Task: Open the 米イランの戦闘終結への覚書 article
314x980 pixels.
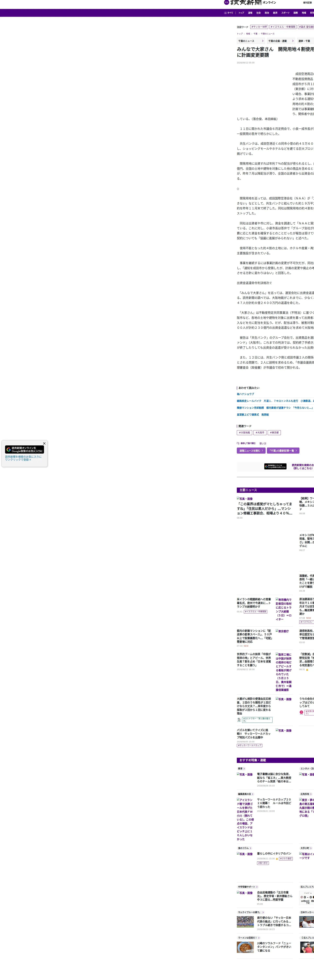Action: [254, 603]
